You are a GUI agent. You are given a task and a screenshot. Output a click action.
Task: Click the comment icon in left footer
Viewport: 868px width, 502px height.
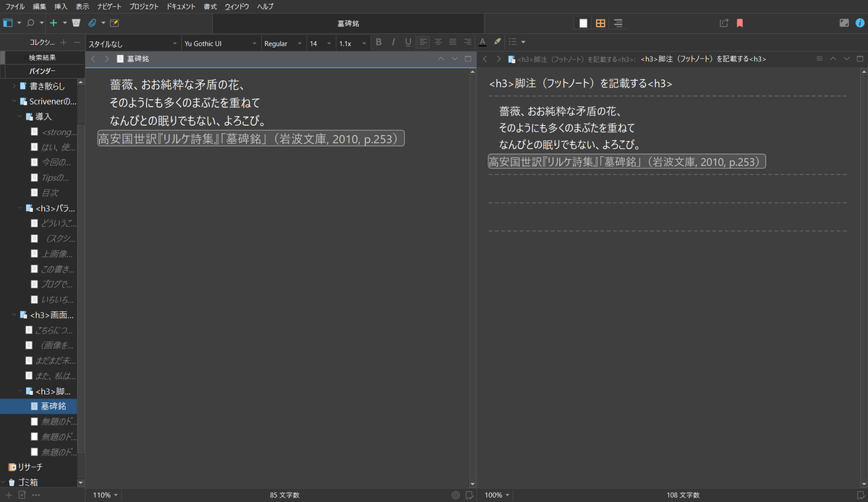pos(469,495)
